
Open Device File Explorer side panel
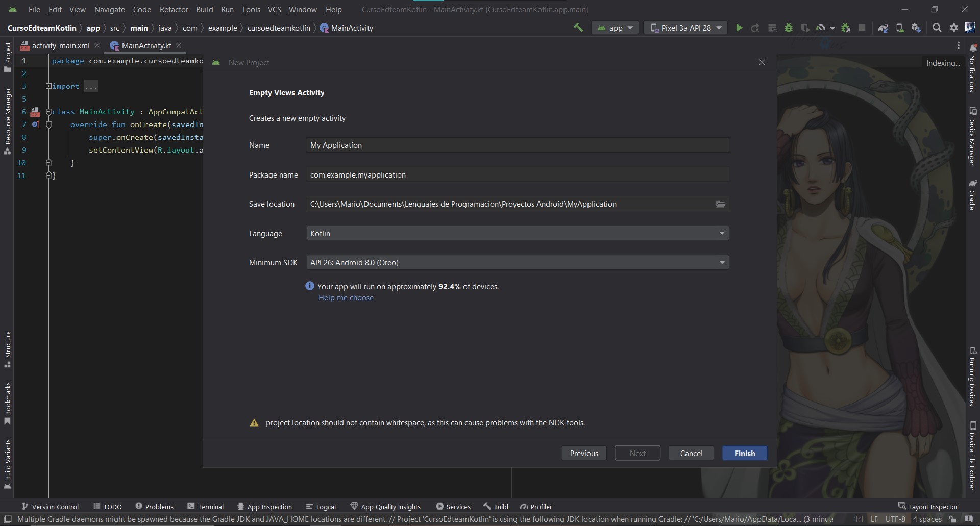pos(973,456)
